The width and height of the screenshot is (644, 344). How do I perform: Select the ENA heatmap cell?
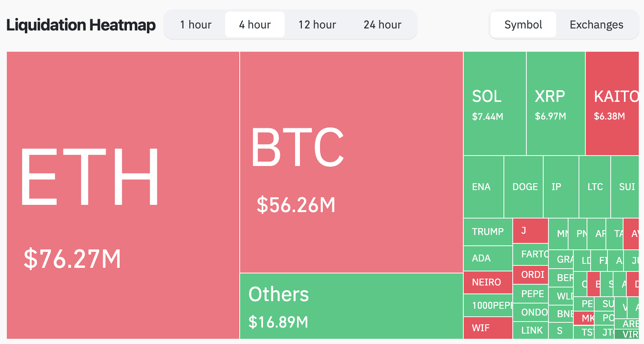483,187
